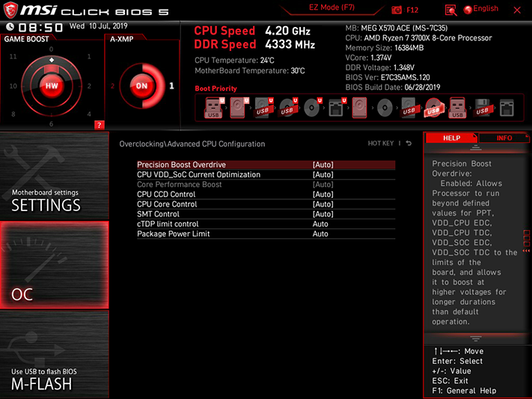Click the Boot Priority heading
The height and width of the screenshot is (399, 532).
[x=215, y=88]
